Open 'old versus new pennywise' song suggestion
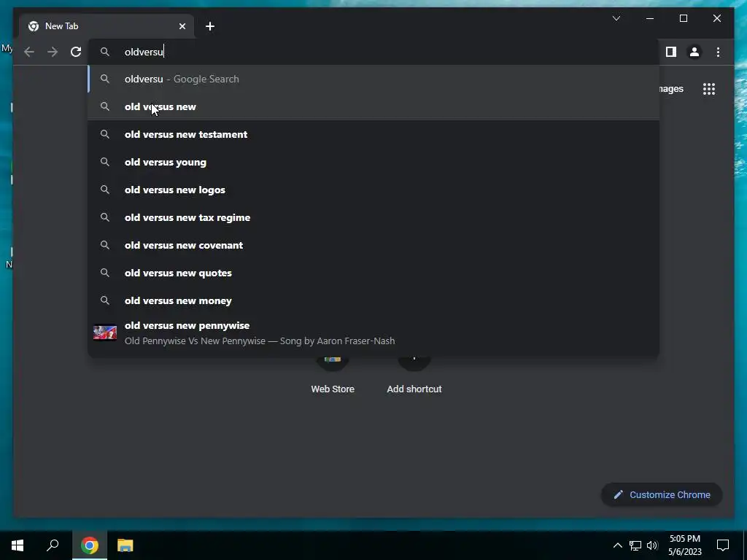Image resolution: width=747 pixels, height=560 pixels. click(x=374, y=332)
